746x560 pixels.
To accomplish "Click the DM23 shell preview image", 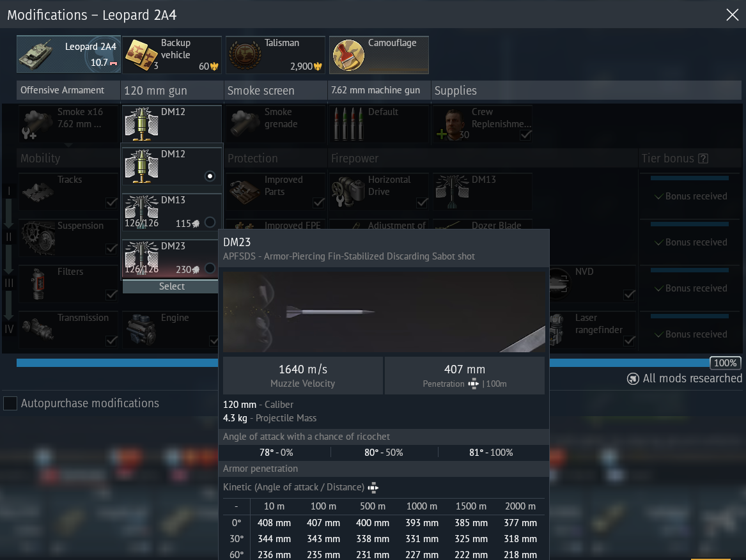I will [384, 312].
